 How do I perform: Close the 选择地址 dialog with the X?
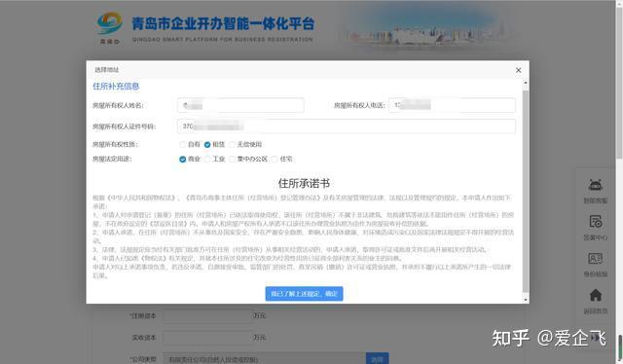[x=518, y=70]
